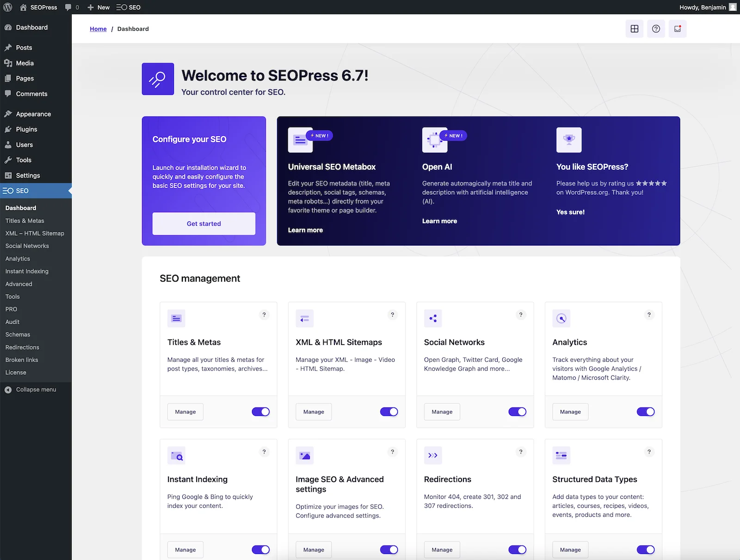Expand the New menu in the admin bar
The image size is (740, 560).
pos(98,7)
